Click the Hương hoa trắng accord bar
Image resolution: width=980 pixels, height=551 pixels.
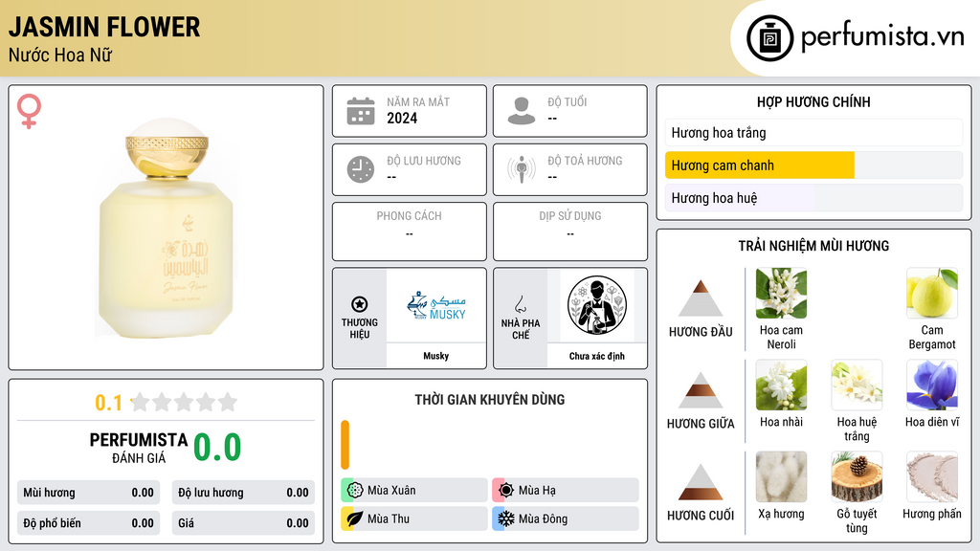coord(813,132)
